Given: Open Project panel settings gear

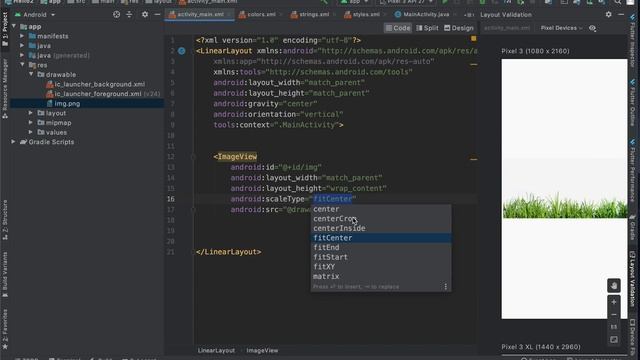Looking at the screenshot, I should (145, 15).
